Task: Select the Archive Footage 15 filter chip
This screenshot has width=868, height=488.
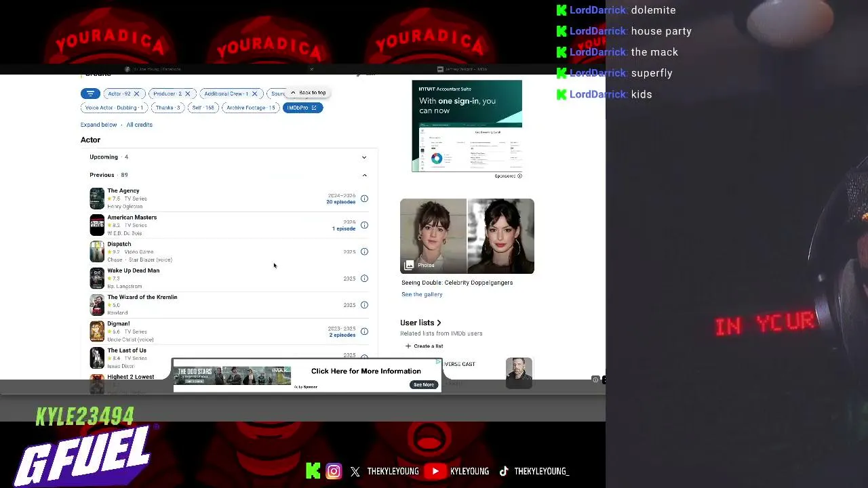Action: [251, 108]
